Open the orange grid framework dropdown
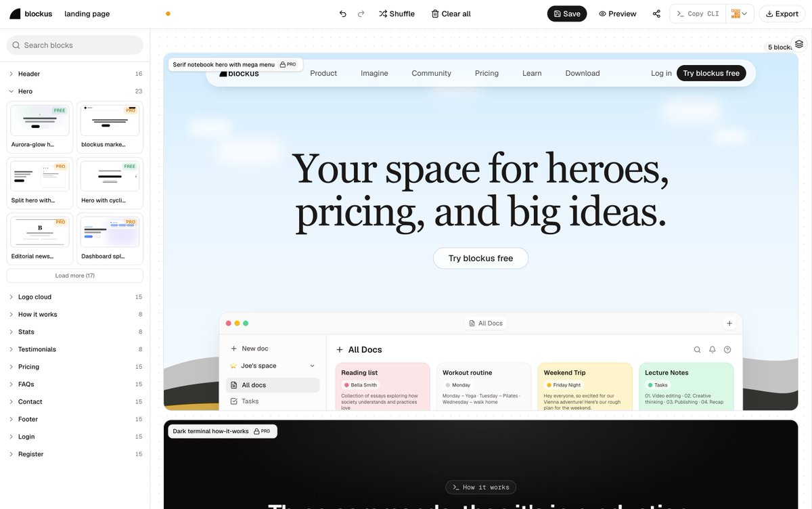This screenshot has width=812, height=509. 740,14
